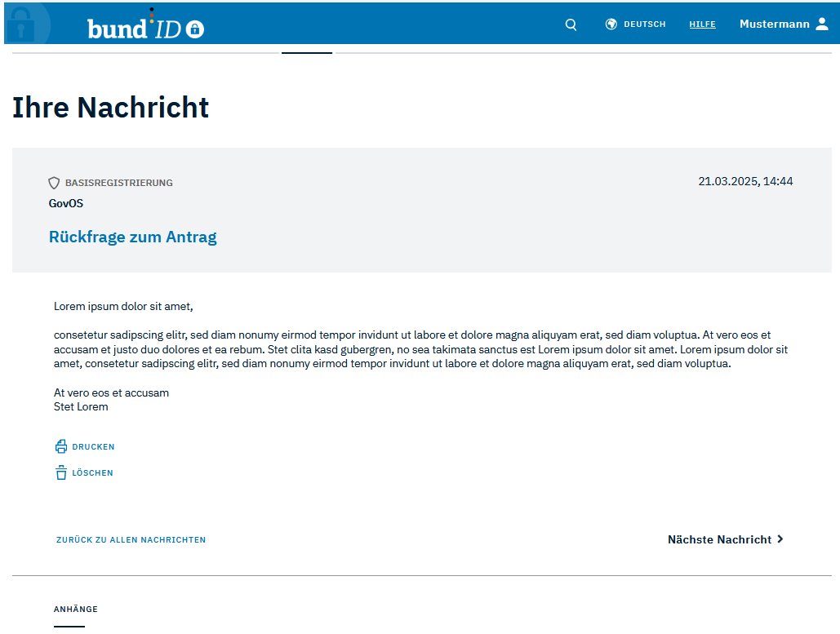840x634 pixels.
Task: Click the search magnifier icon in header
Action: (x=571, y=24)
